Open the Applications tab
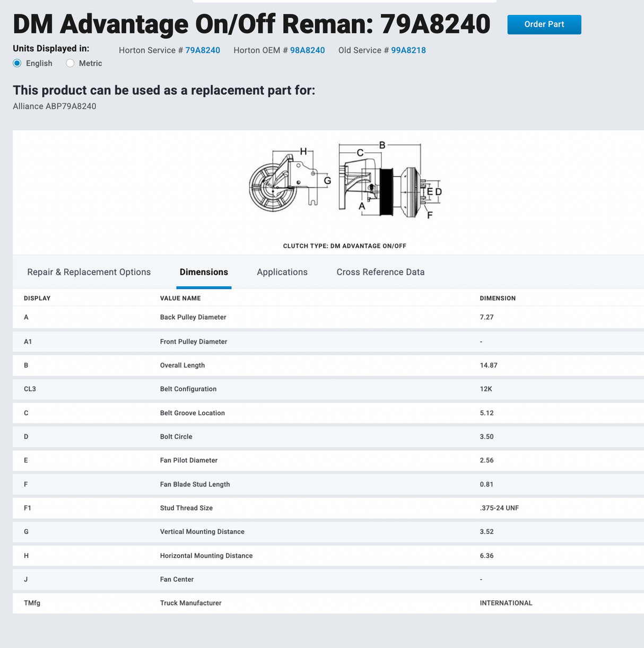The width and height of the screenshot is (644, 648). [x=282, y=272]
